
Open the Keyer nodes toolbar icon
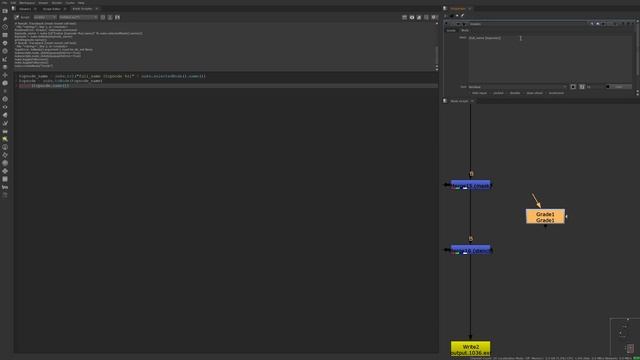pyautogui.click(x=5, y=59)
